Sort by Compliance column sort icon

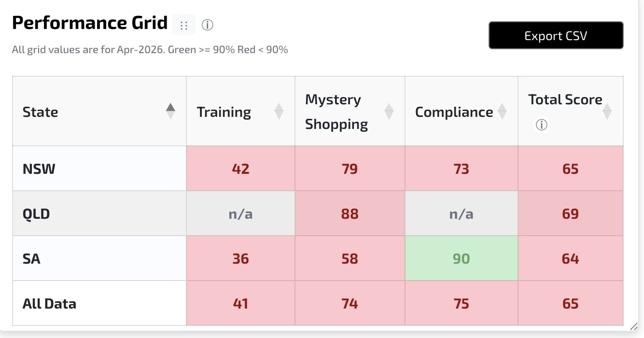pos(502,112)
